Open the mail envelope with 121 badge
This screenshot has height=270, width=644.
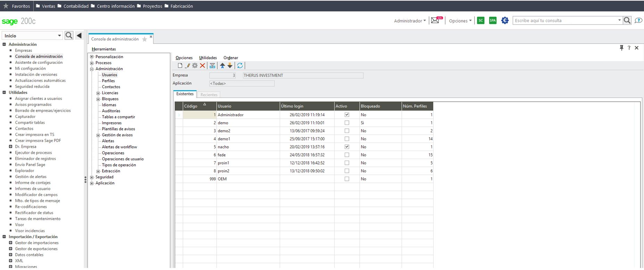436,20
